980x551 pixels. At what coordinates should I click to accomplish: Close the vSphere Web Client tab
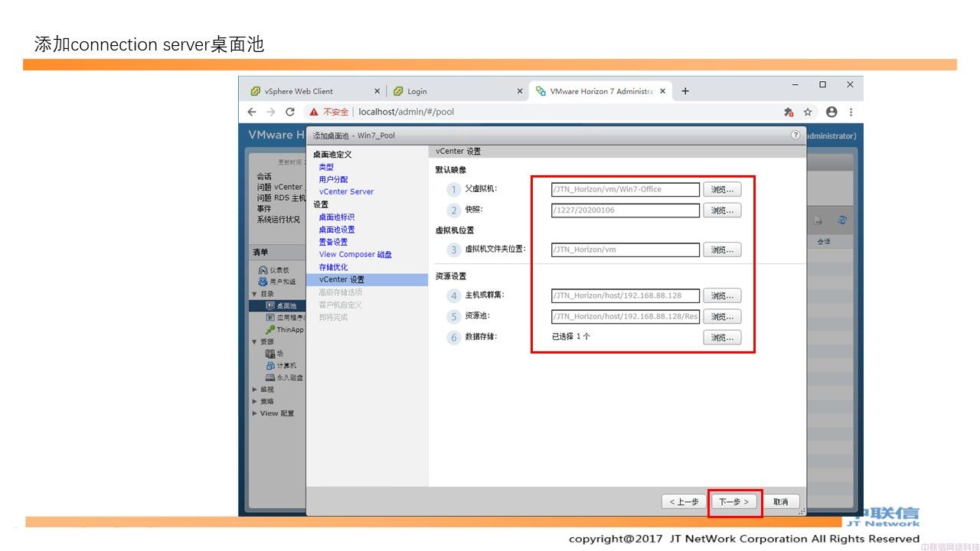click(x=377, y=91)
